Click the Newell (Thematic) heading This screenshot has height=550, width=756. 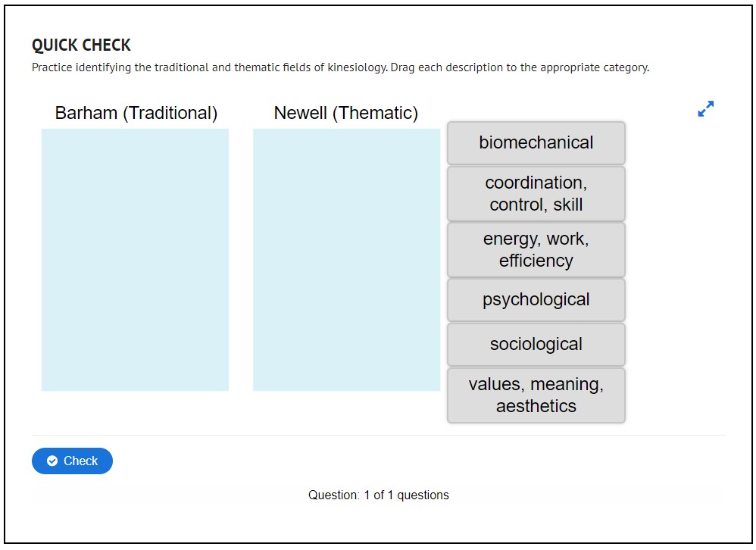pos(345,114)
